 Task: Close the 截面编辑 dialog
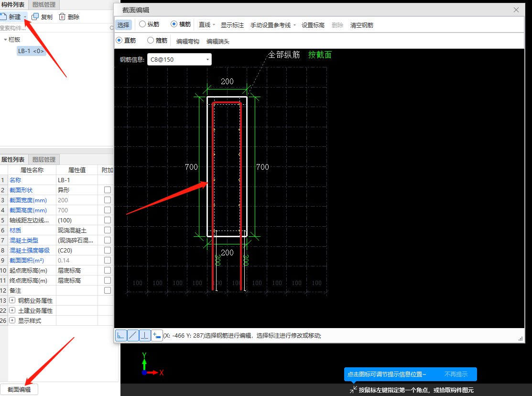tap(516, 10)
